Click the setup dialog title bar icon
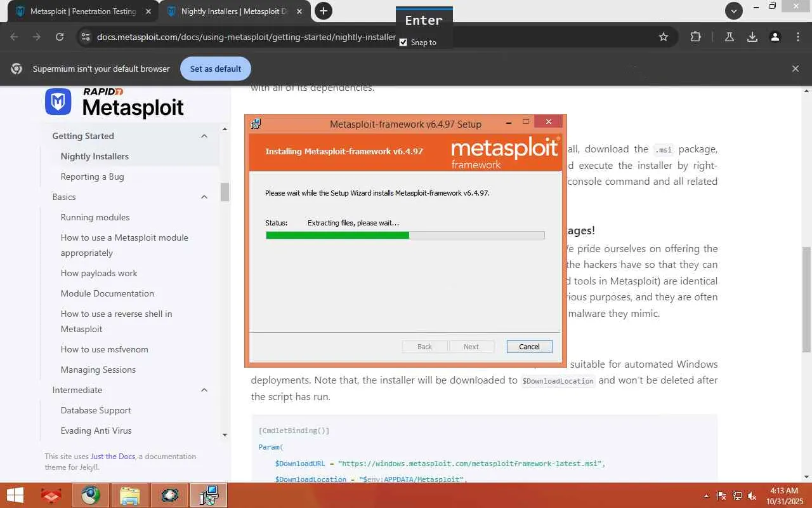Screen dimensions: 812x508 click(256, 124)
